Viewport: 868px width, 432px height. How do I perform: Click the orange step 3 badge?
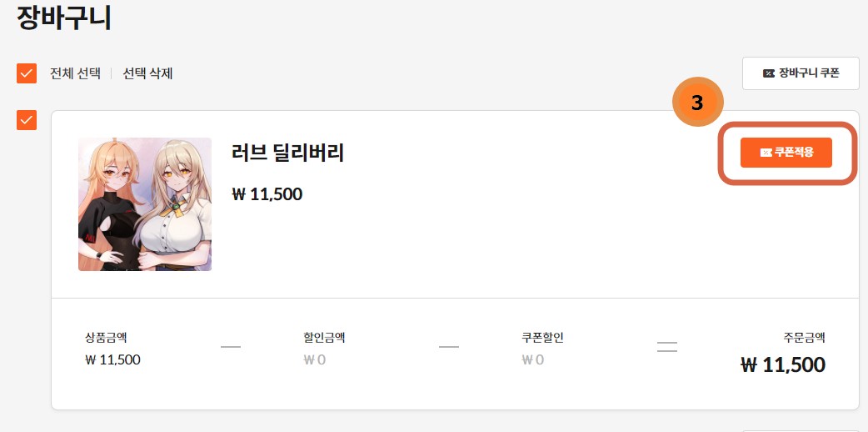(697, 103)
